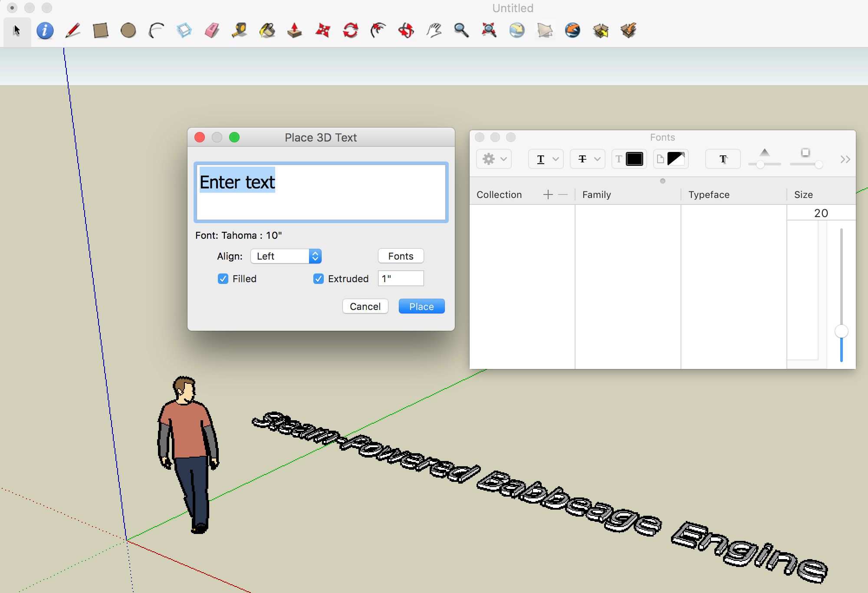Select the Eraser tool in the toolbar

tap(211, 30)
